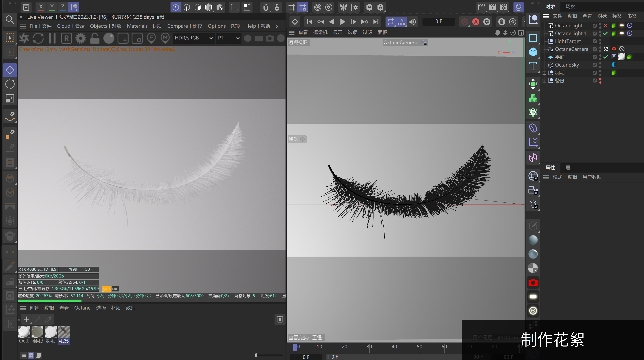Viewport: 644px width, 360px height.
Task: Click the pick focus F icon
Action: 151,38
